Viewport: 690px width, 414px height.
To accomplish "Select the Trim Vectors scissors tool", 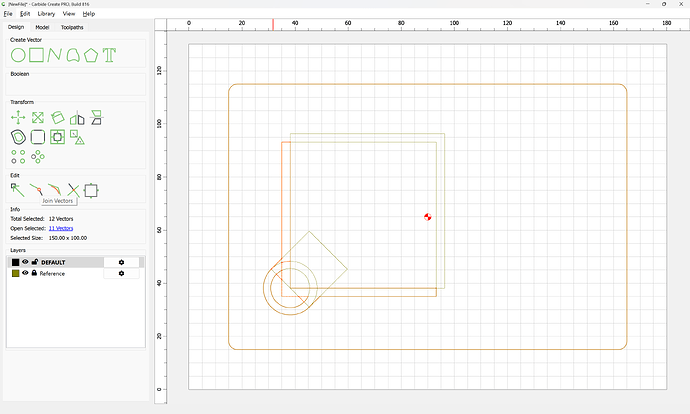I will tap(73, 190).
